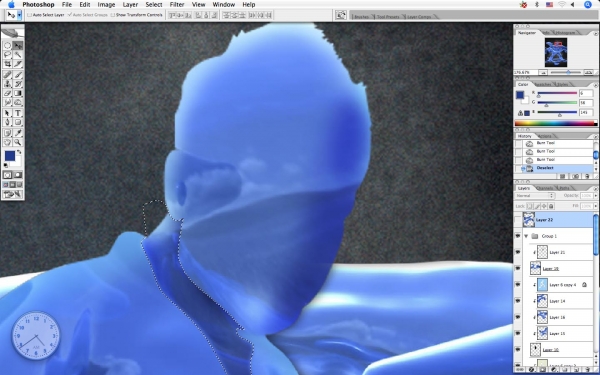Select the Type tool

(x=18, y=113)
